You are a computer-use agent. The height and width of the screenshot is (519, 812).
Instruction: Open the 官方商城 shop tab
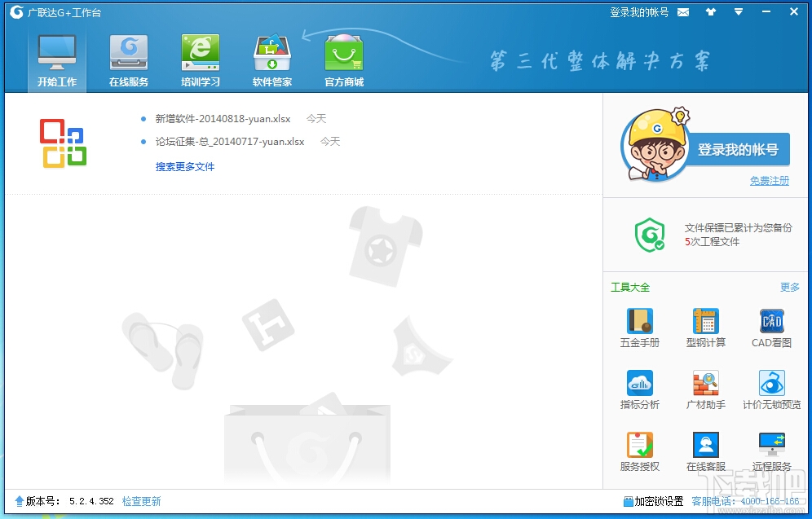[x=344, y=60]
